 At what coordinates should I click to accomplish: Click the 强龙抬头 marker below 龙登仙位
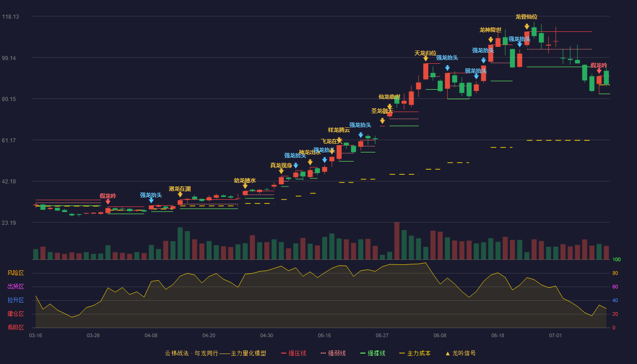pyautogui.click(x=520, y=45)
